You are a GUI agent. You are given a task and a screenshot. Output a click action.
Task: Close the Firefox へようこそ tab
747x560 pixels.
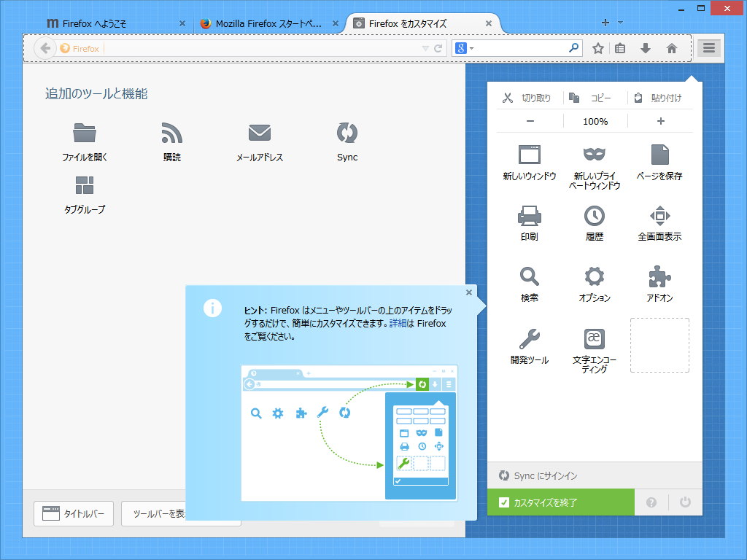click(x=182, y=23)
